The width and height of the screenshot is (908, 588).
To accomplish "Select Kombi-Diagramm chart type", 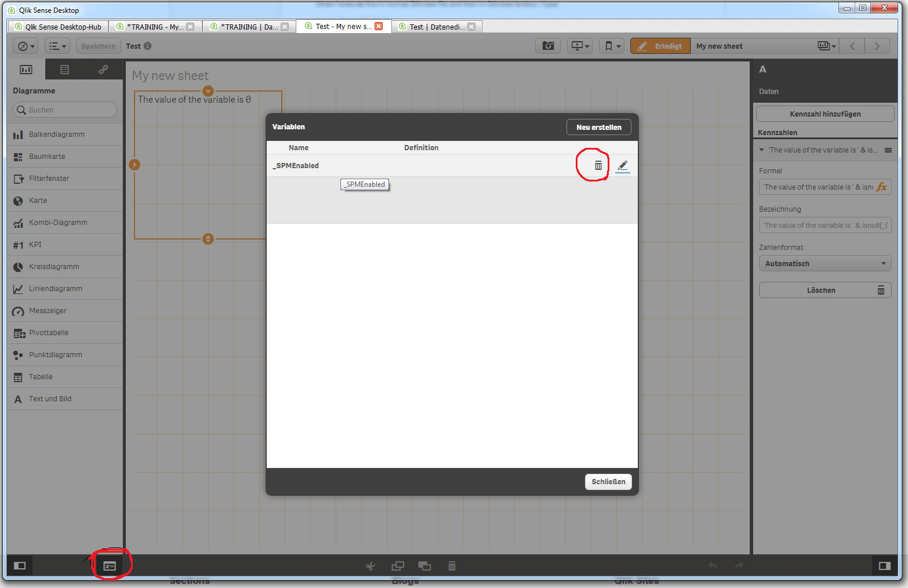I will pyautogui.click(x=65, y=223).
